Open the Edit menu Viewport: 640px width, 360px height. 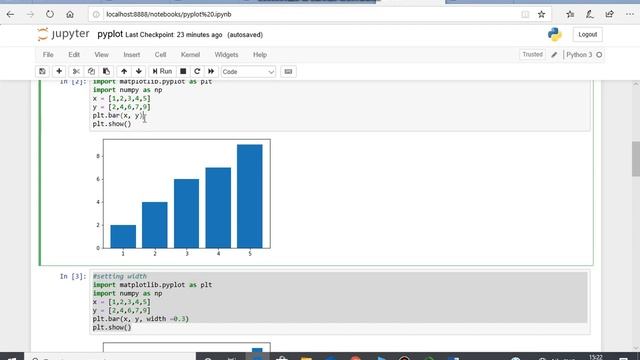click(x=74, y=55)
